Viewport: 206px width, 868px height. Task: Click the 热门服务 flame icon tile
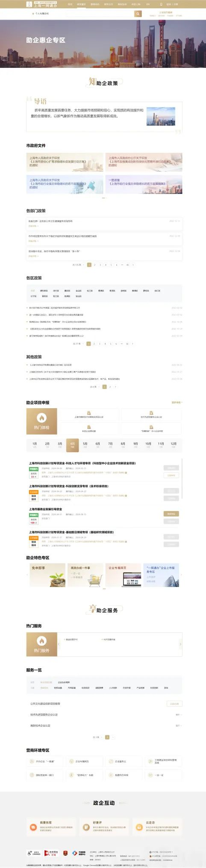click(x=41, y=644)
